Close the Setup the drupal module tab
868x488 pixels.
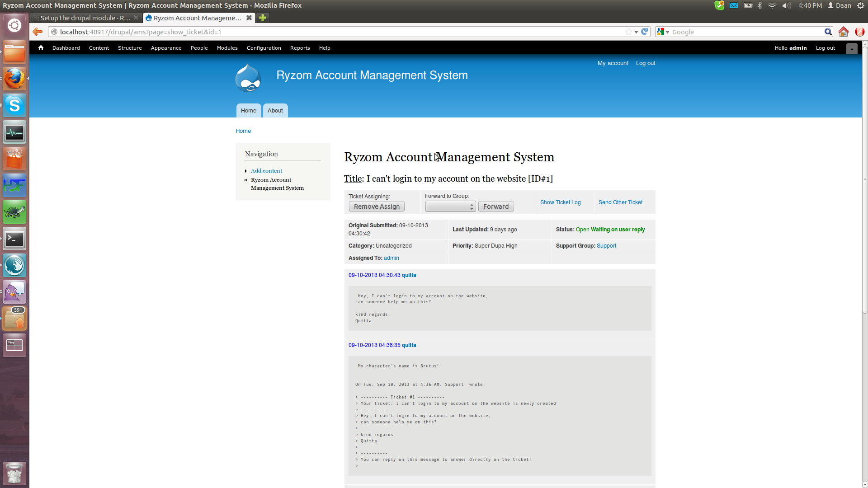click(x=136, y=18)
